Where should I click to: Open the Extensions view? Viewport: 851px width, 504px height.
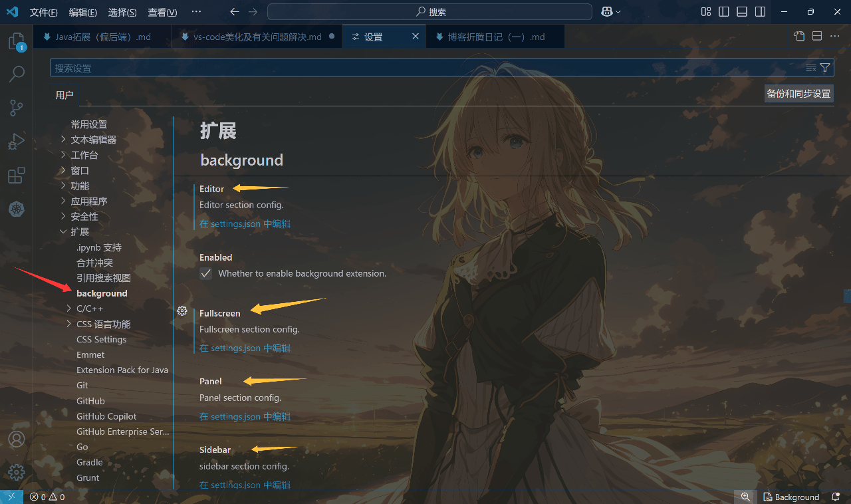coord(16,176)
